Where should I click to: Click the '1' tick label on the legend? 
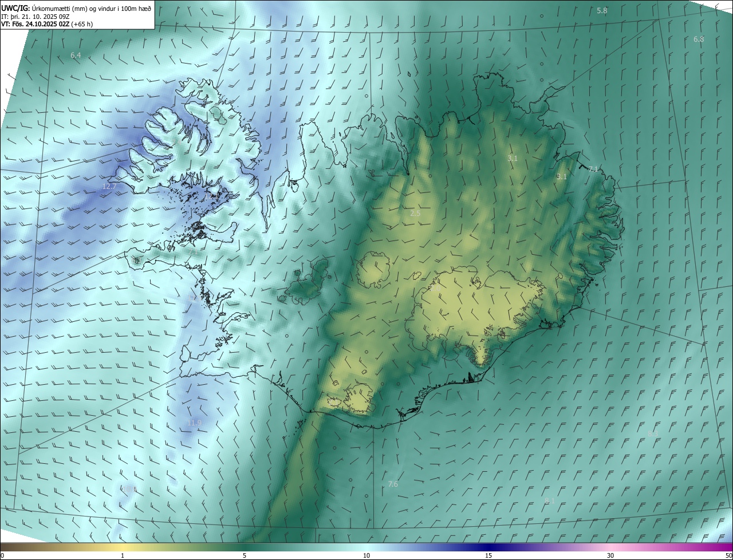coord(123,556)
